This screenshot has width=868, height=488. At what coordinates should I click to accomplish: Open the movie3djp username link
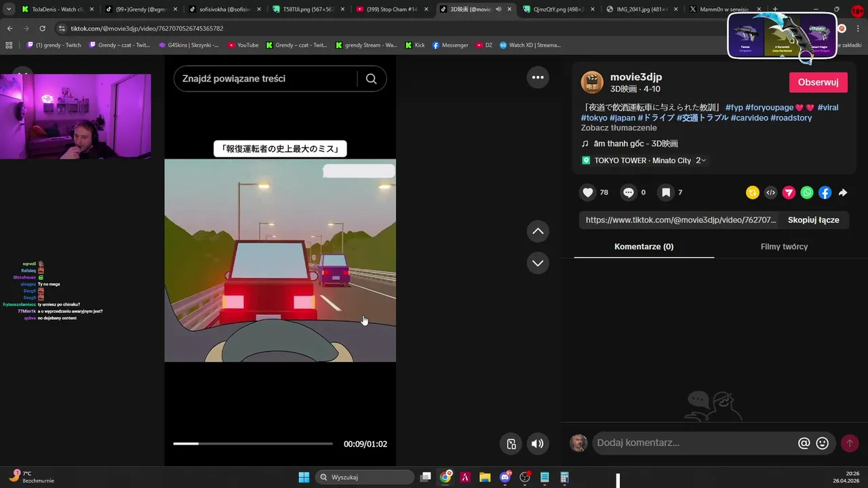point(636,77)
